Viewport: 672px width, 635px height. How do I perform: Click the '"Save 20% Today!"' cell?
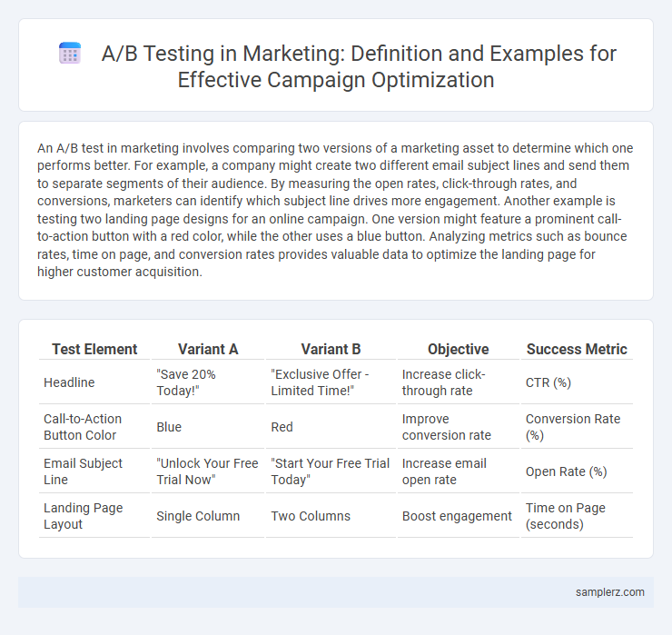point(208,382)
